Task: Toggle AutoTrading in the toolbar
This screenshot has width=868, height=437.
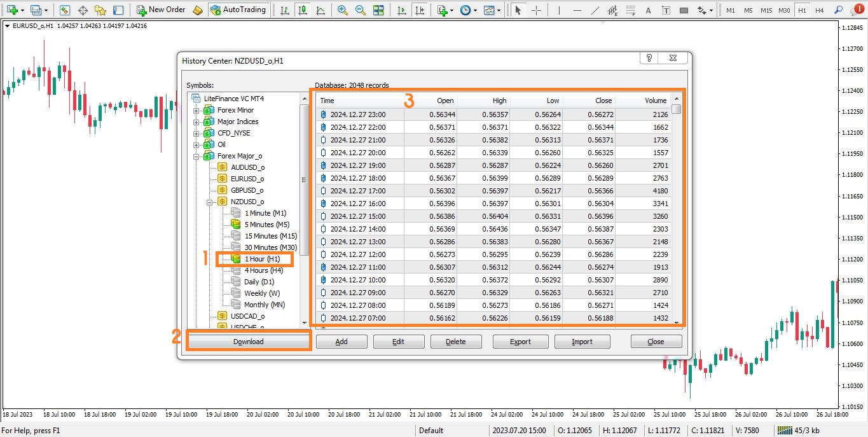Action: [x=238, y=10]
